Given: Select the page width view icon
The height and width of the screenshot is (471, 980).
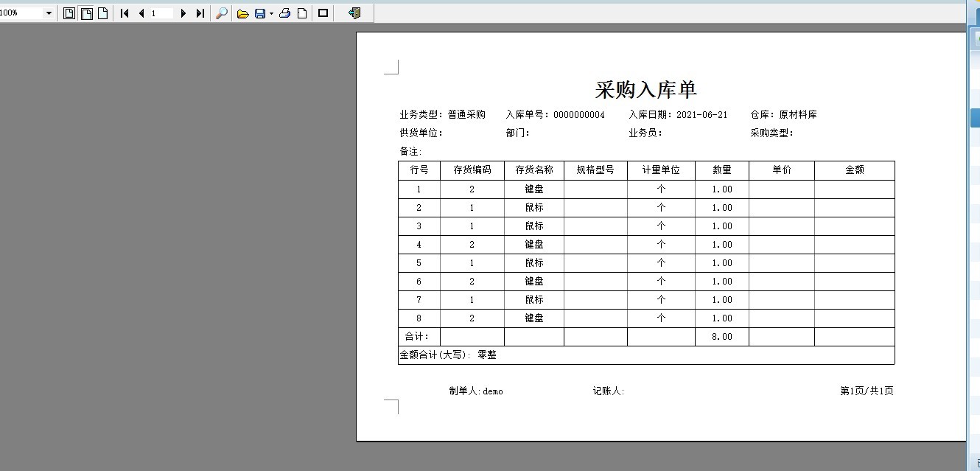Looking at the screenshot, I should [x=86, y=13].
